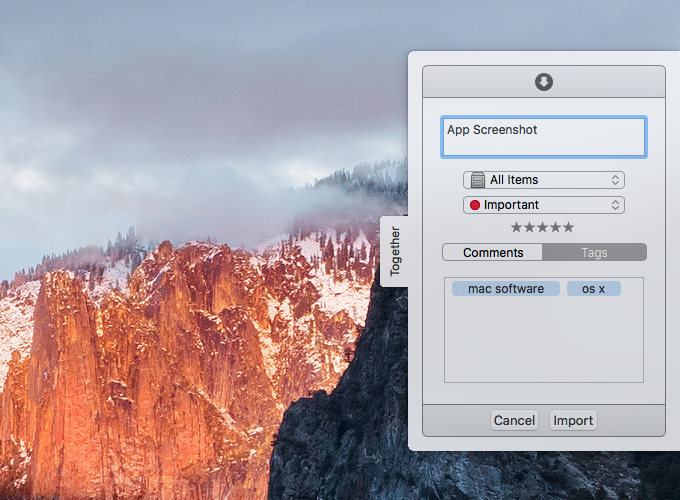
Task: Click the library icon beside All Items
Action: coord(477,180)
